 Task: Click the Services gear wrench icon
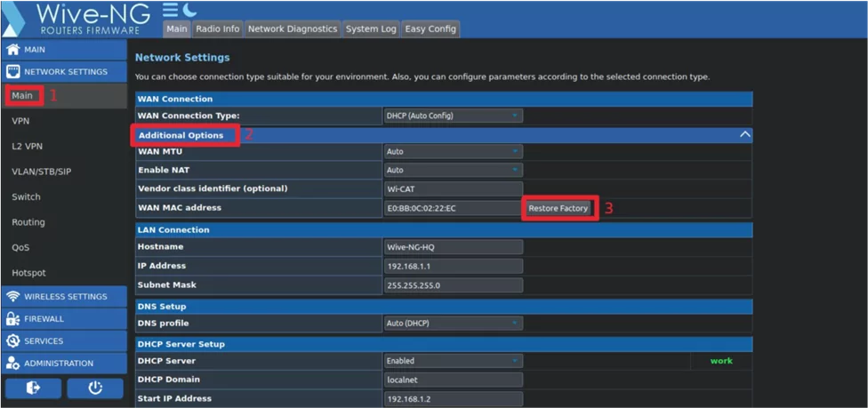coord(12,341)
